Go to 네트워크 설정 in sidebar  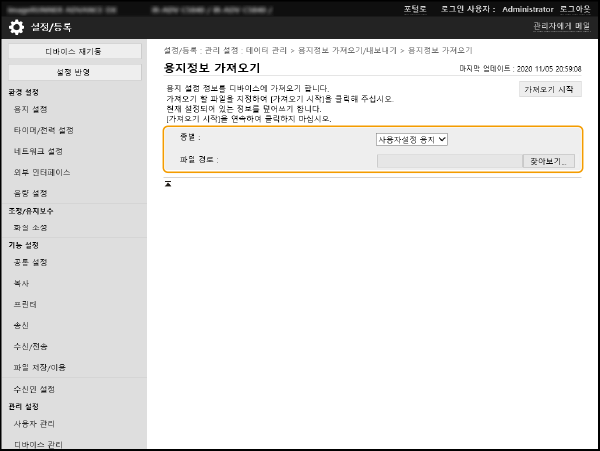(x=38, y=151)
